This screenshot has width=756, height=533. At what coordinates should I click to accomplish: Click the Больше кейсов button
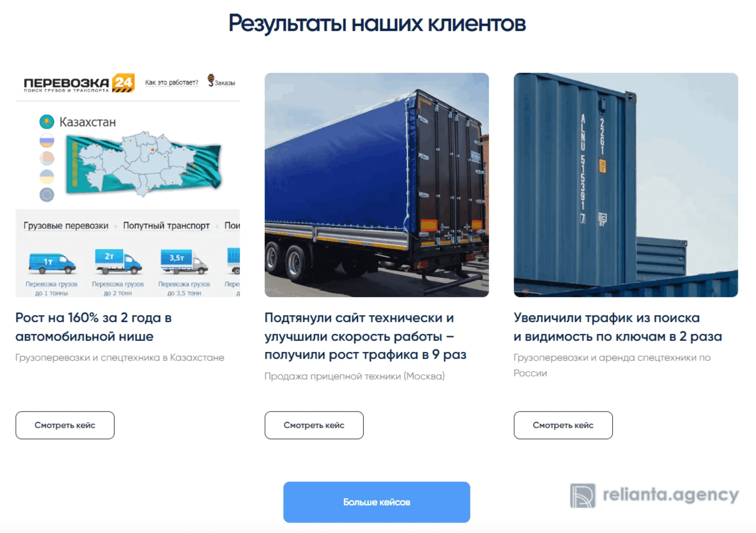click(x=377, y=502)
